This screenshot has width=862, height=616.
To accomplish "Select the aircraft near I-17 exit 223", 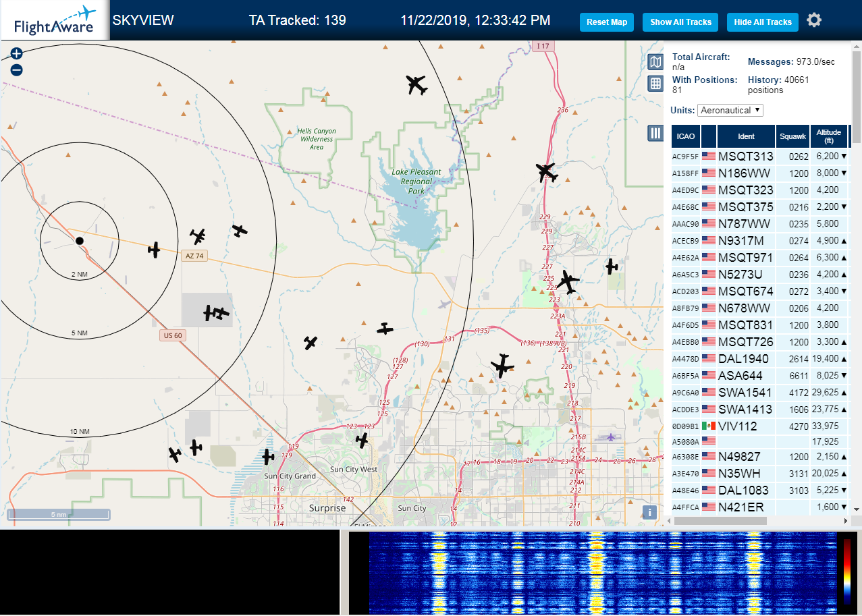I will [x=568, y=282].
